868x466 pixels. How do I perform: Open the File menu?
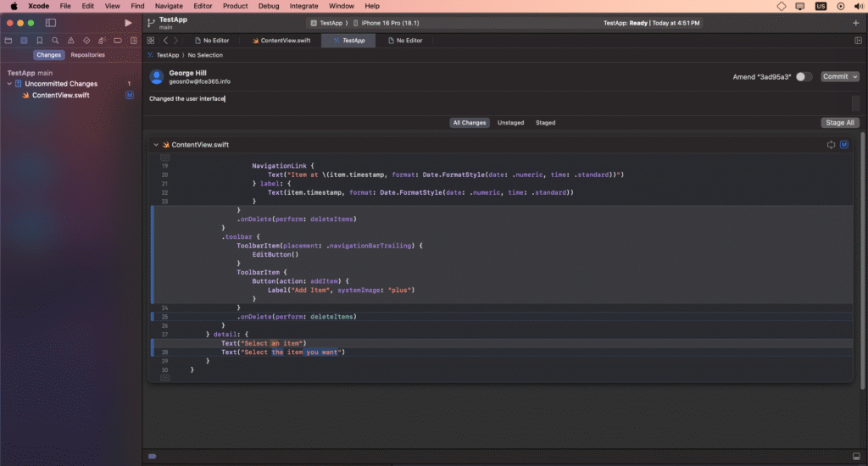65,6
